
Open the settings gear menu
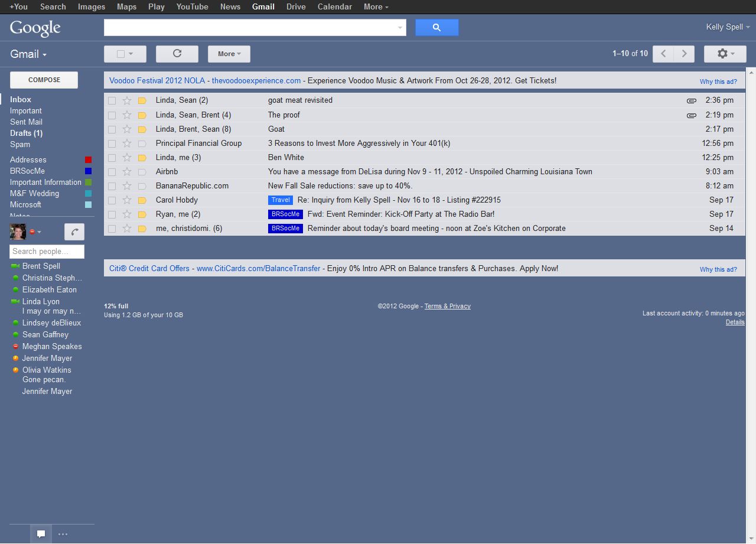coord(725,54)
